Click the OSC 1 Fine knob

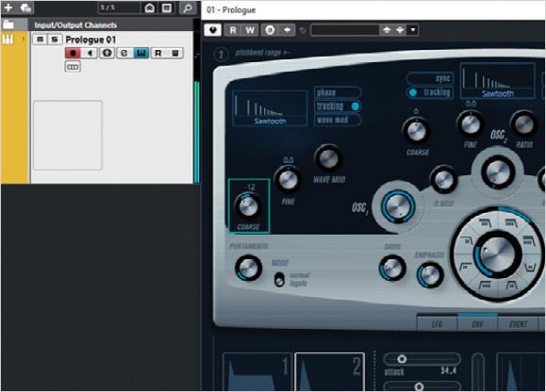tap(288, 179)
